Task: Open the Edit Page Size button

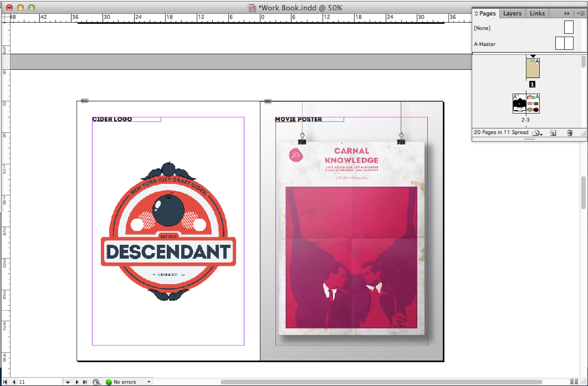Action: click(537, 133)
